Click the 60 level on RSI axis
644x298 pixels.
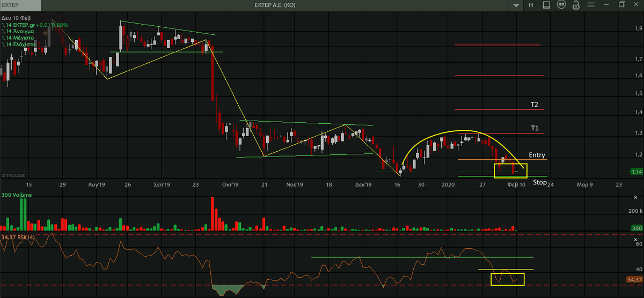click(x=639, y=244)
